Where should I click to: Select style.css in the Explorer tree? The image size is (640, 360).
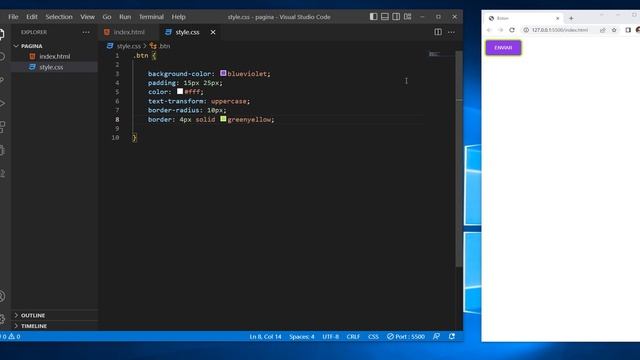pos(55,67)
